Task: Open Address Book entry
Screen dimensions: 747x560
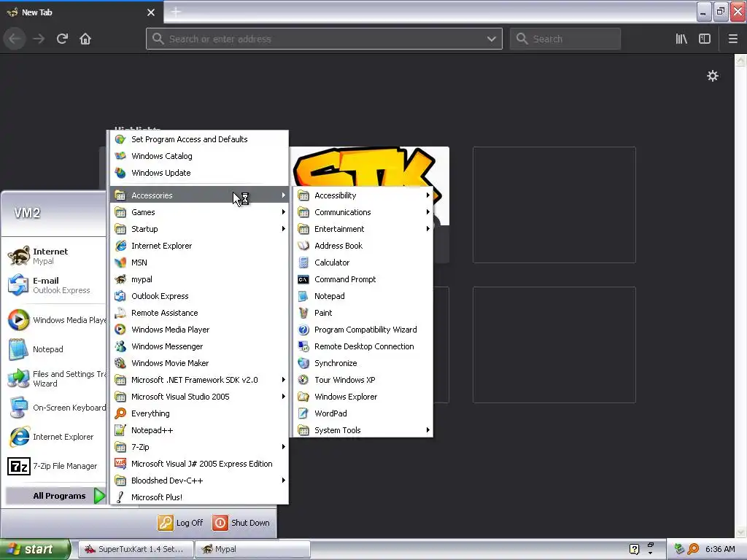Action: coord(363,246)
